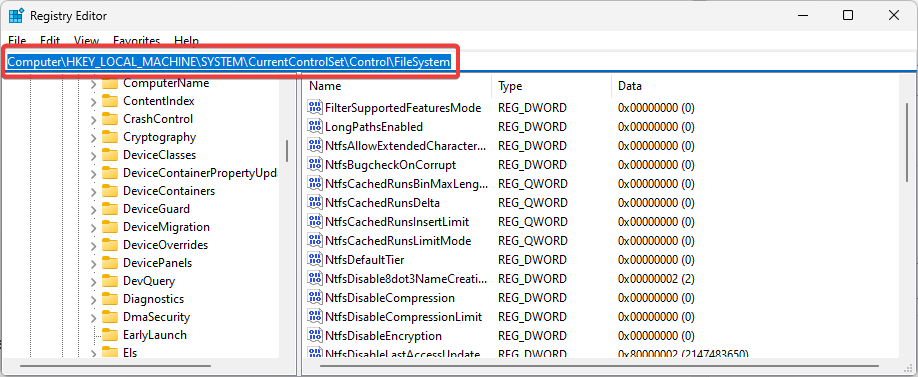Viewport: 918px width, 377px height.
Task: Click the EarlyLaunch folder icon
Action: (110, 335)
